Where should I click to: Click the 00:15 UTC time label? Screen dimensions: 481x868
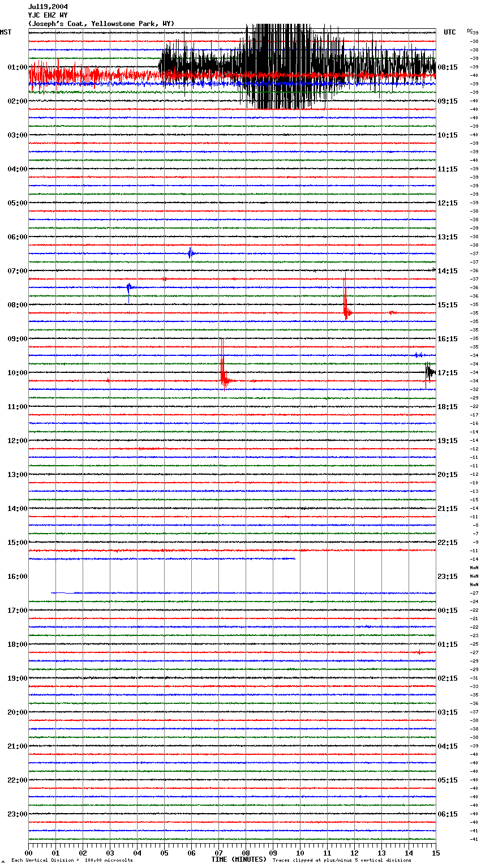click(x=448, y=611)
